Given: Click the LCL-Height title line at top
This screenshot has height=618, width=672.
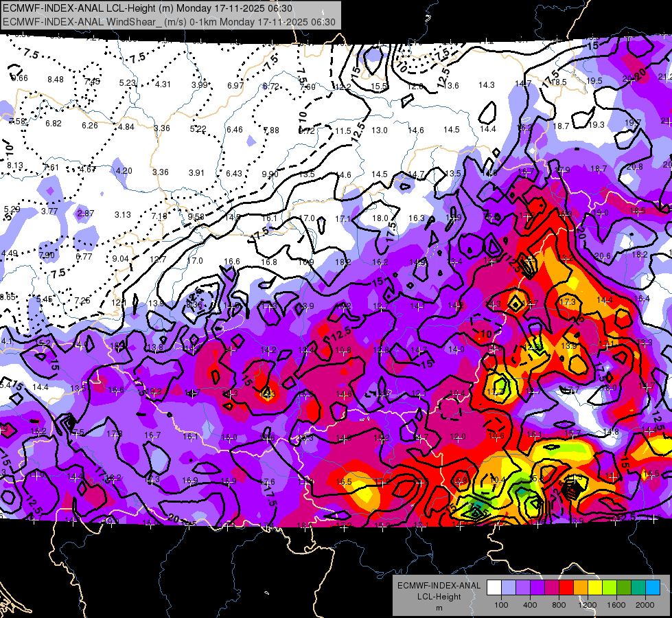Looking at the screenshot, I should pos(148,8).
